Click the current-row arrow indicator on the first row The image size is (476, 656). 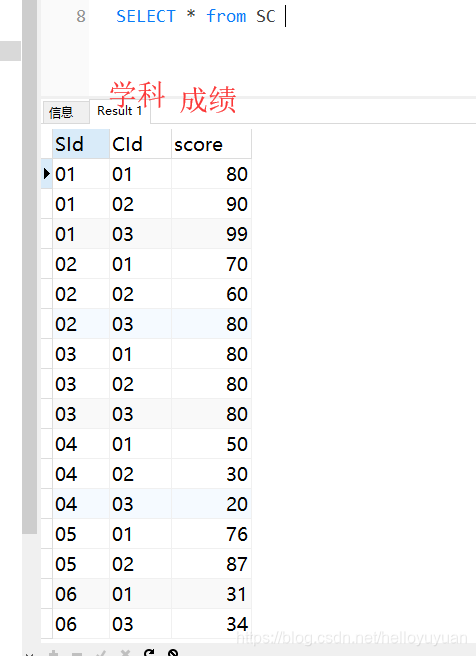pos(46,174)
